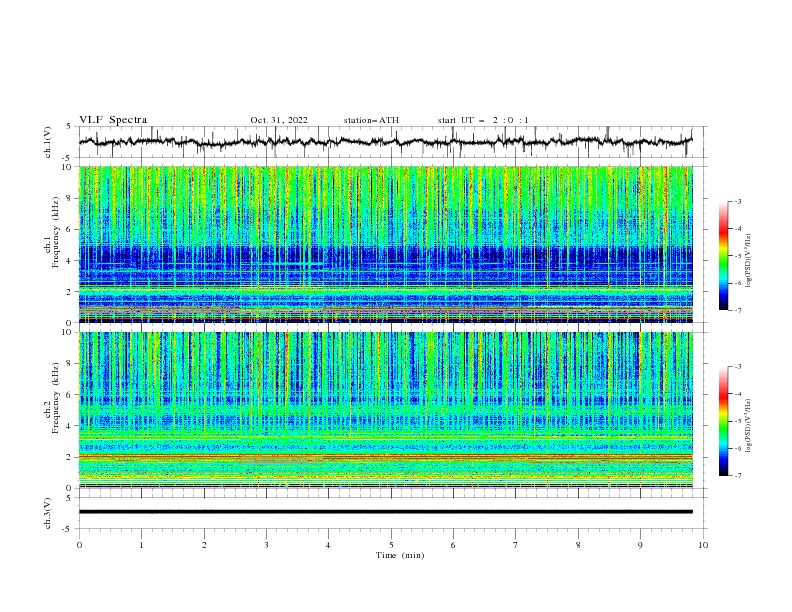Click the 'start UT = 2 : 0 : 1' text
The width and height of the screenshot is (792, 612).
coord(483,120)
